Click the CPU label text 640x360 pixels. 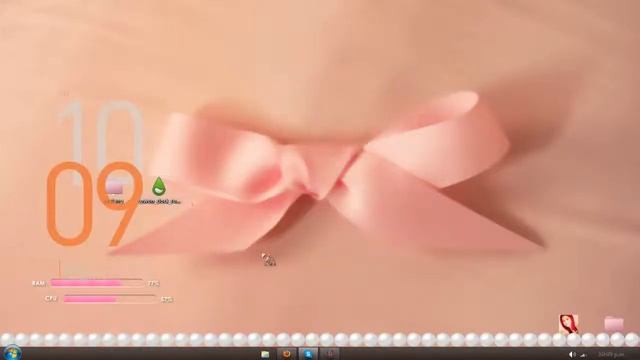(x=51, y=299)
